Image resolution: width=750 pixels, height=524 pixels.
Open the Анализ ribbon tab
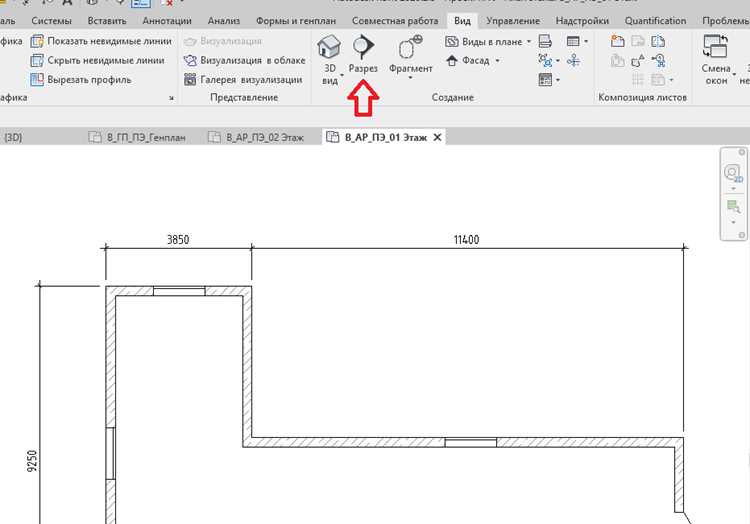pyautogui.click(x=224, y=21)
